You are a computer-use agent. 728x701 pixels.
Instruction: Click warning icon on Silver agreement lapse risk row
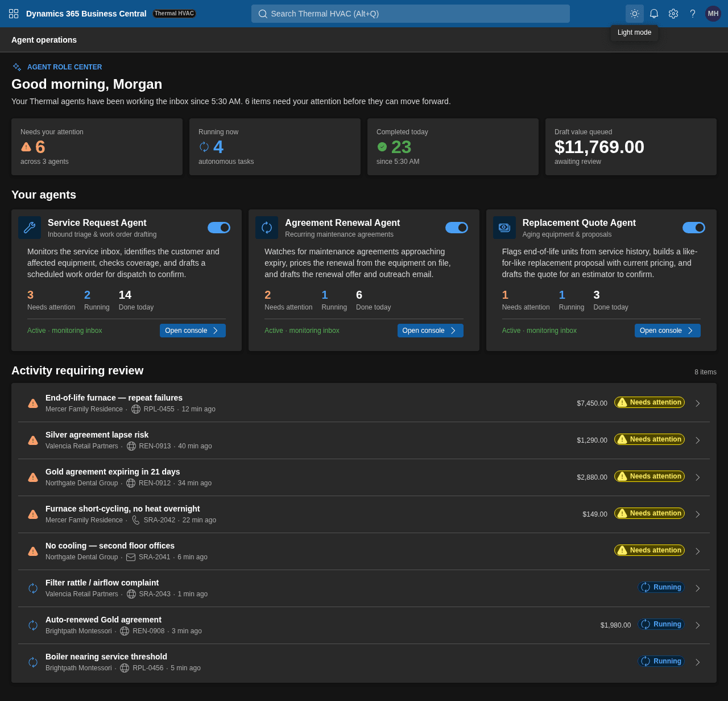coord(33,440)
